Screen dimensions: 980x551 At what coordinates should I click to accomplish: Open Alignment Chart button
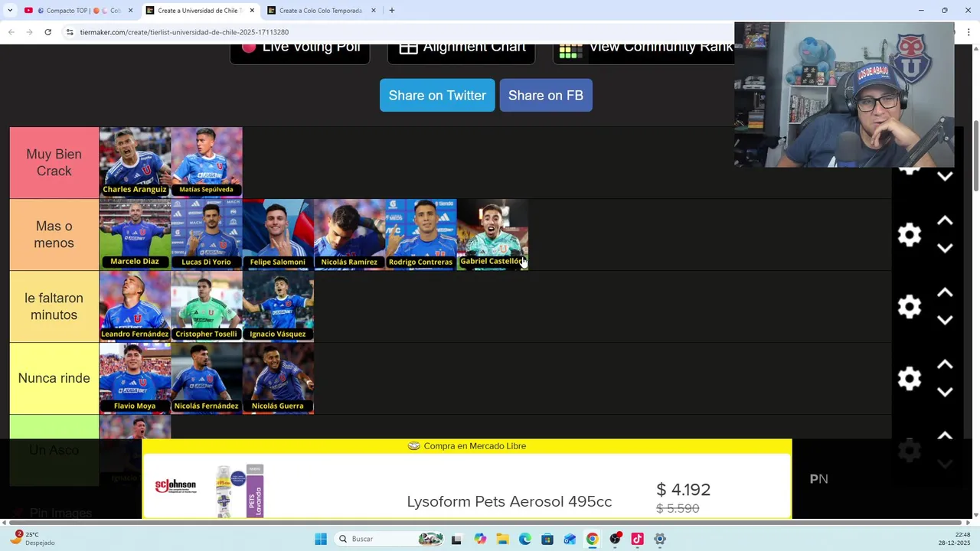462,51
